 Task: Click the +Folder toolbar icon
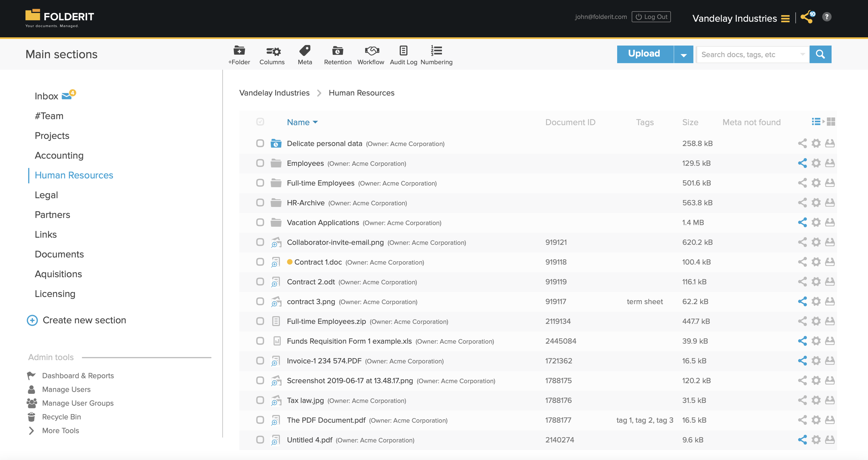tap(239, 51)
